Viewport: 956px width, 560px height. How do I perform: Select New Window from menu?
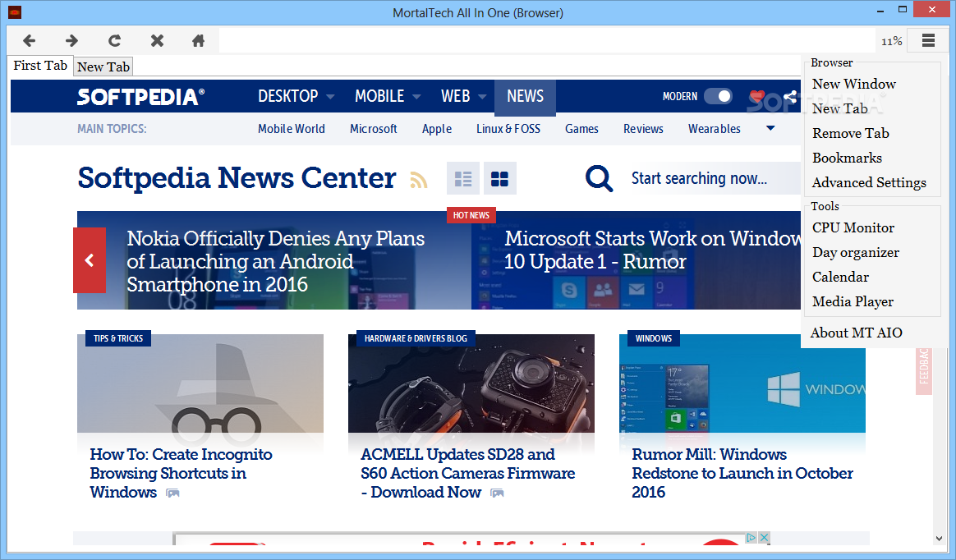(853, 84)
